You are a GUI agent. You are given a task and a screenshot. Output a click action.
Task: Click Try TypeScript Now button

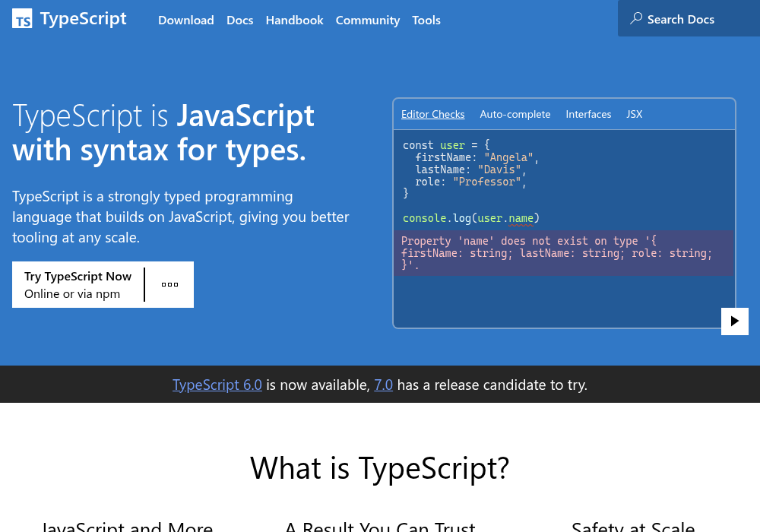point(78,284)
